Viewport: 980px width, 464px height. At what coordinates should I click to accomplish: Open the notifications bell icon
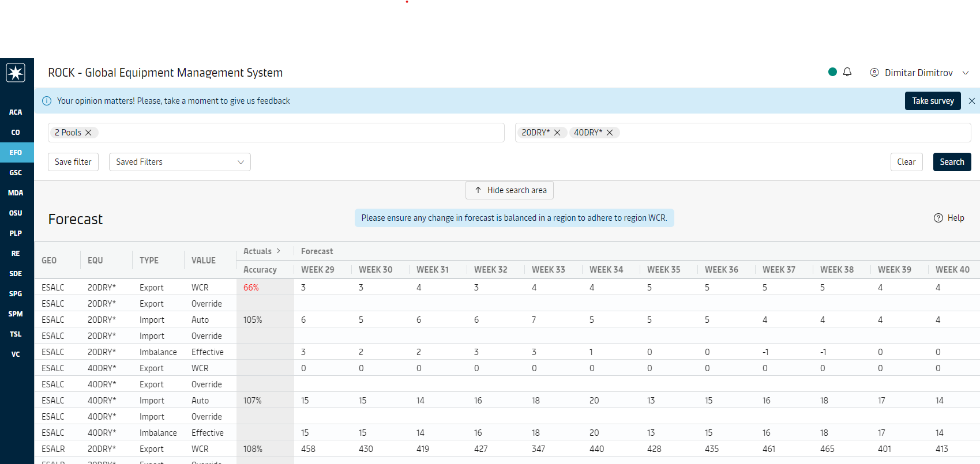pyautogui.click(x=847, y=72)
